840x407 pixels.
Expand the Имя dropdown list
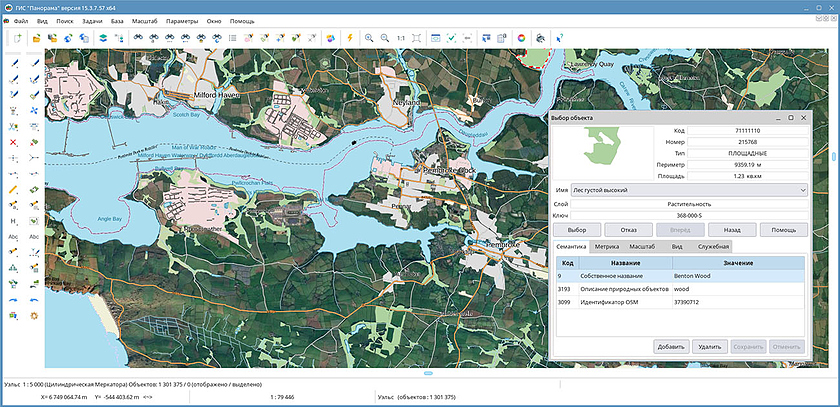click(803, 189)
